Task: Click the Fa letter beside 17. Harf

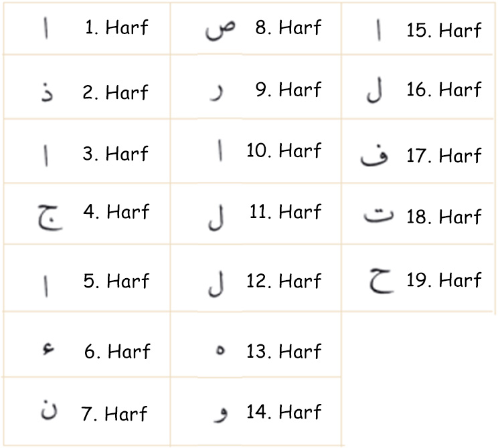Action: 374,156
